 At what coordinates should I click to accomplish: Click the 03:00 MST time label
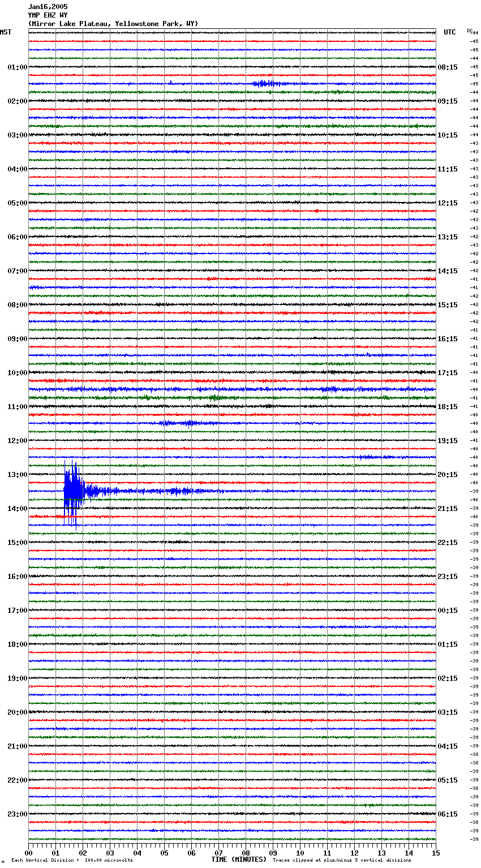18,135
